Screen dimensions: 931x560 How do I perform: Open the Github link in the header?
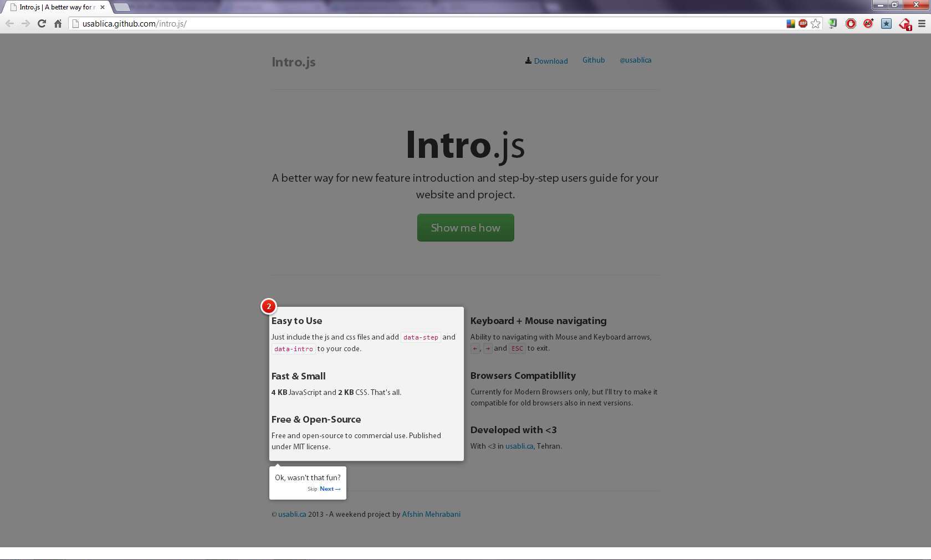tap(594, 60)
